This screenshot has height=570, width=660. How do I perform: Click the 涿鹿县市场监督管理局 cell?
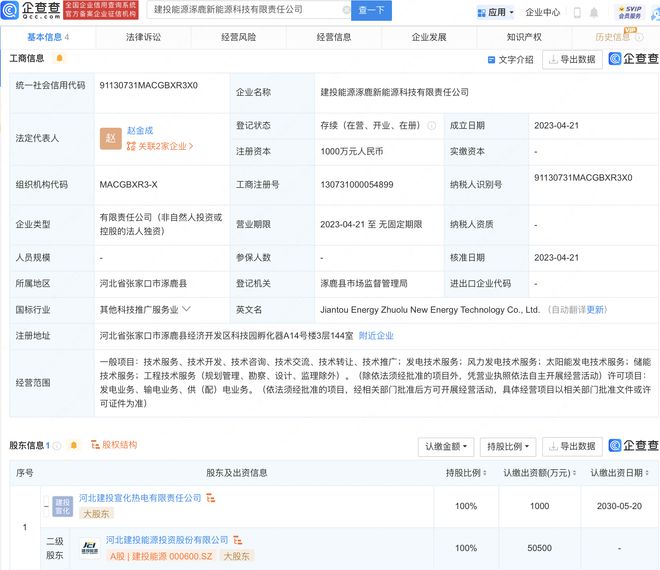(364, 283)
